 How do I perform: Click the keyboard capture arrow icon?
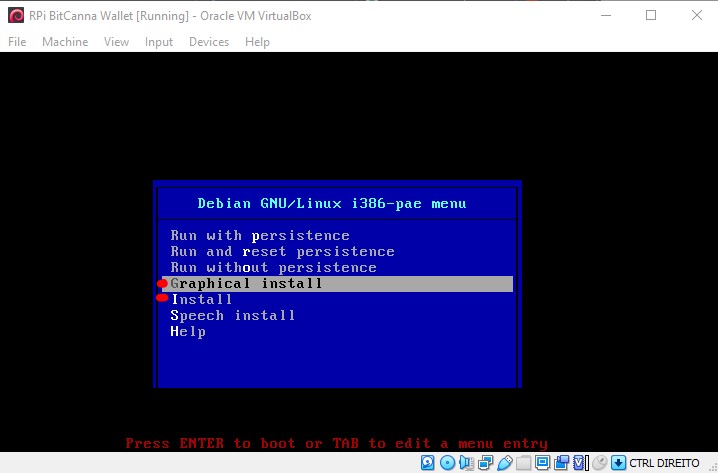618,463
